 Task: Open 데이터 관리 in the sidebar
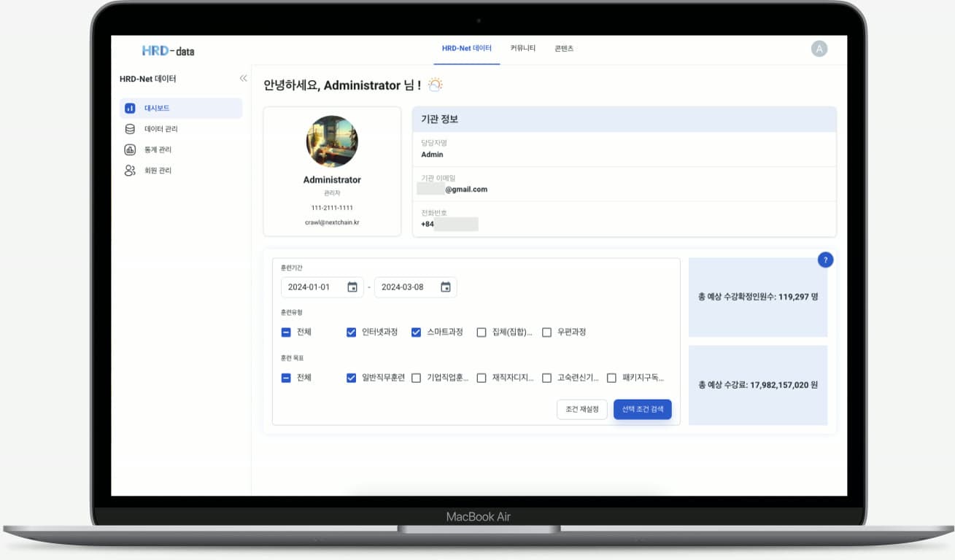pos(181,129)
